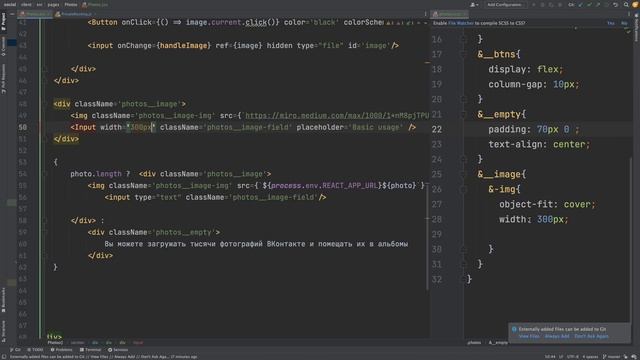Open the Terminal tool window
This screenshot has height=360, width=640.
[90, 350]
